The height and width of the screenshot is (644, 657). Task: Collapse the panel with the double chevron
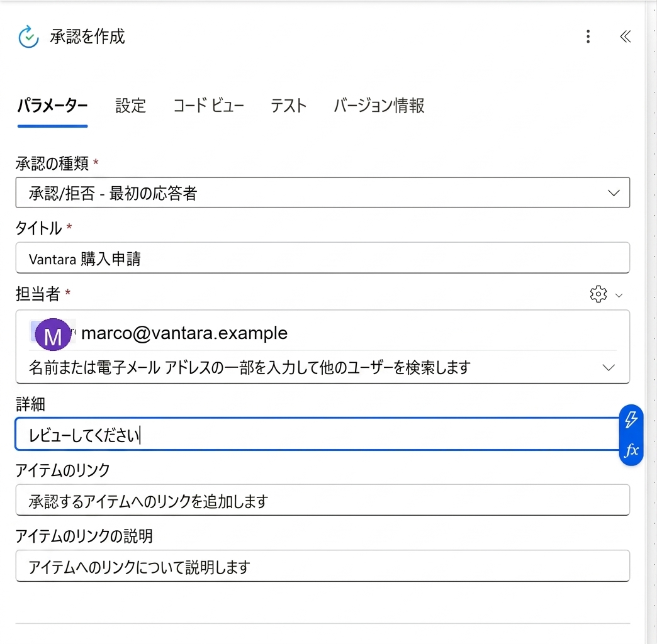click(x=625, y=36)
